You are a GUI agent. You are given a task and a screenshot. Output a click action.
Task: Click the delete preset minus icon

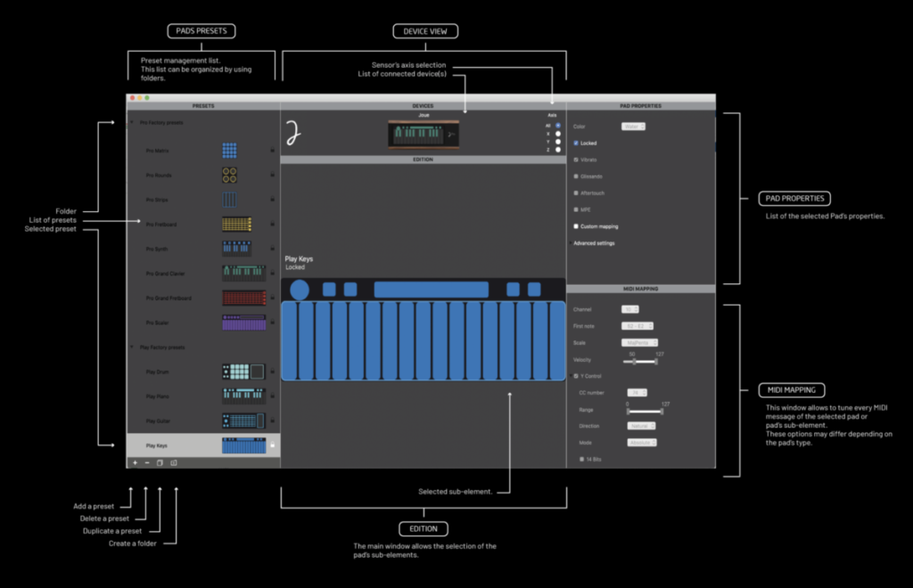point(146,462)
